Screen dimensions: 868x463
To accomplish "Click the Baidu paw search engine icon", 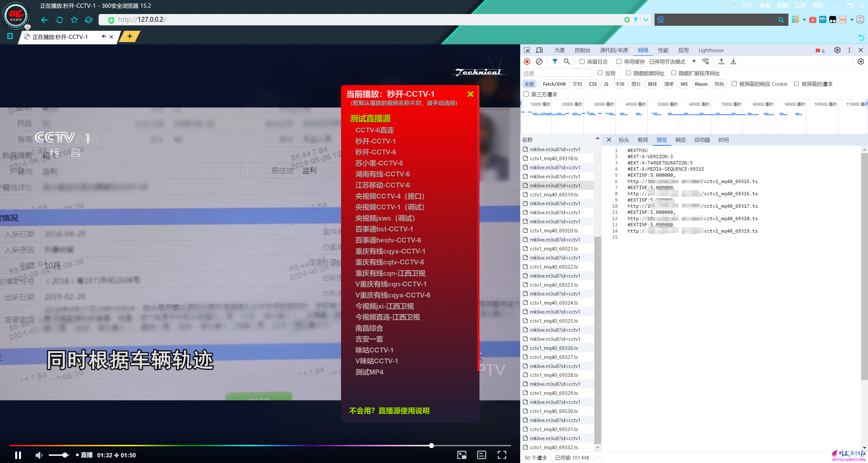I will pos(660,20).
